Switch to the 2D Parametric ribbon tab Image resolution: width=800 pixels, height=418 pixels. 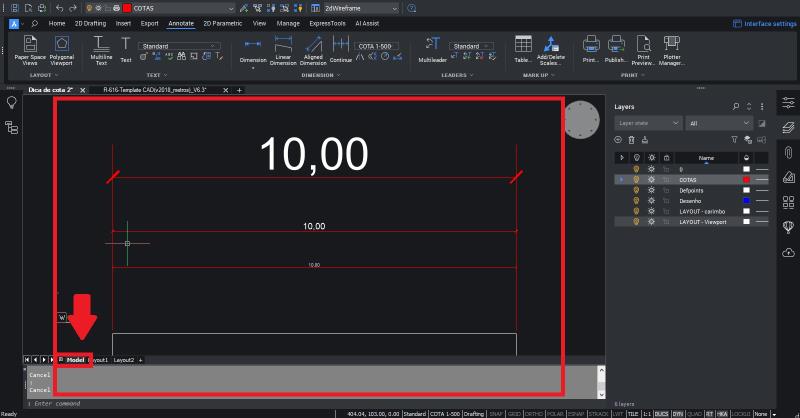click(x=221, y=21)
